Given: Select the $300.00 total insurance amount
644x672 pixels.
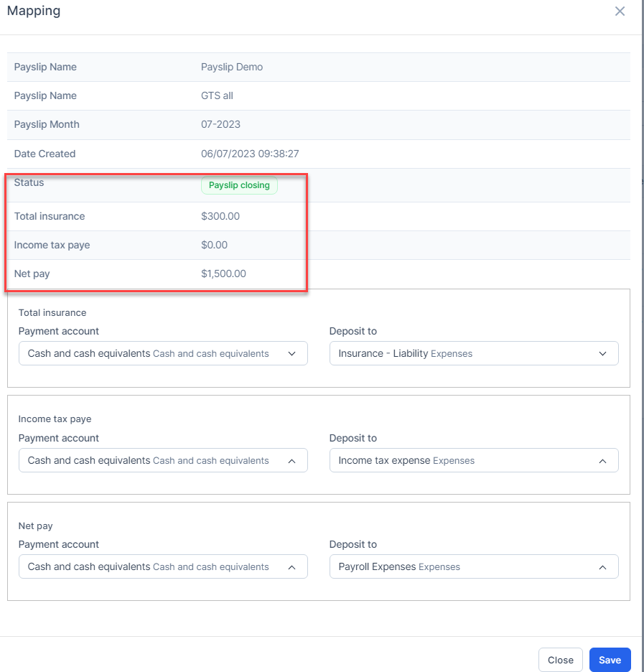Looking at the screenshot, I should point(220,216).
